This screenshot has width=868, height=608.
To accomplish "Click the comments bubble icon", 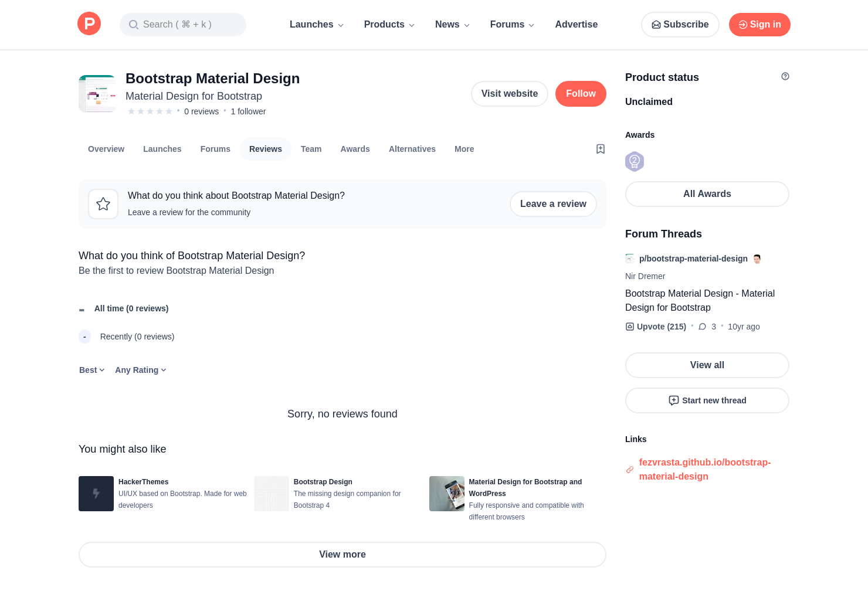I will tap(702, 327).
